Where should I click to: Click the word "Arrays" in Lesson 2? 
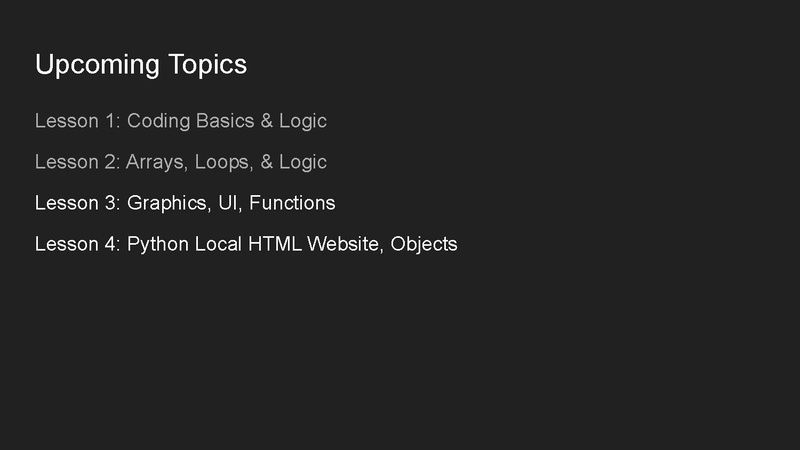click(156, 162)
